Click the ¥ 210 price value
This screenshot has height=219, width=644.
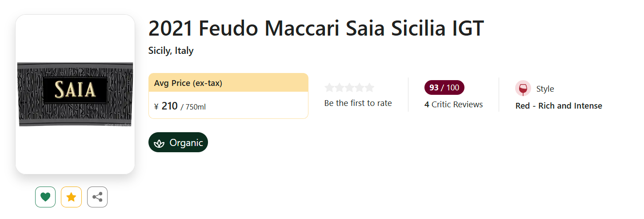coord(169,106)
